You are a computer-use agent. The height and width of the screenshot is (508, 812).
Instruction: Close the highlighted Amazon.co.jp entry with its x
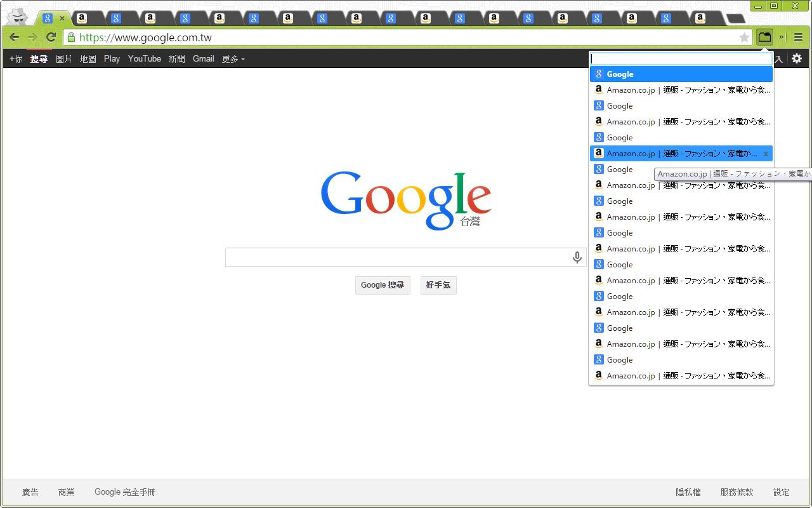tap(766, 154)
